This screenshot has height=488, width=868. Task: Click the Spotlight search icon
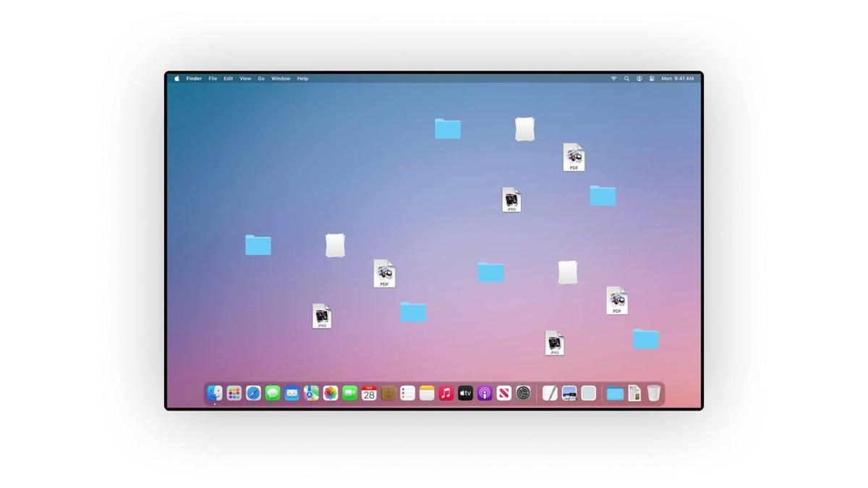[x=626, y=78]
